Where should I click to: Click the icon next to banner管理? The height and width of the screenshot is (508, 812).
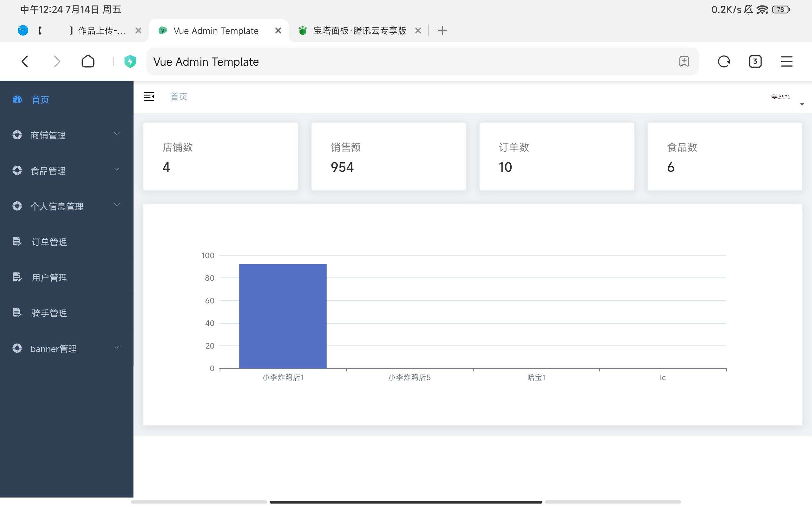[17, 348]
